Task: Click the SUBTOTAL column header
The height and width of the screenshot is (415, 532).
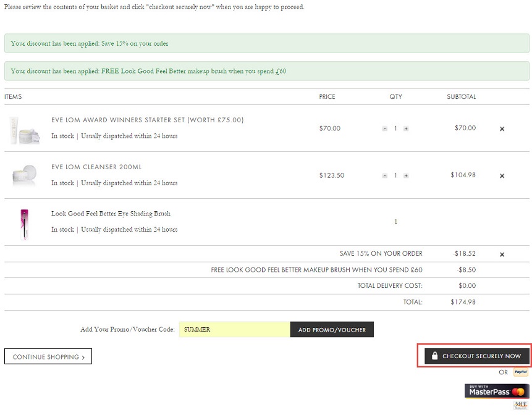Action: pyautogui.click(x=461, y=96)
